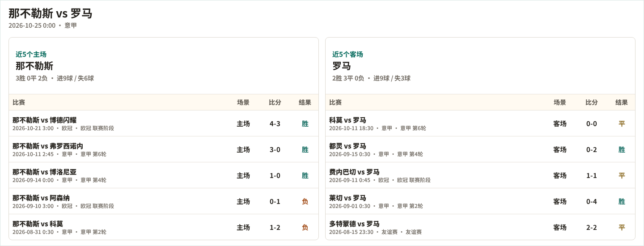Select the 1-0 score cell
Screen dimensions: 644x246
(x=275, y=176)
